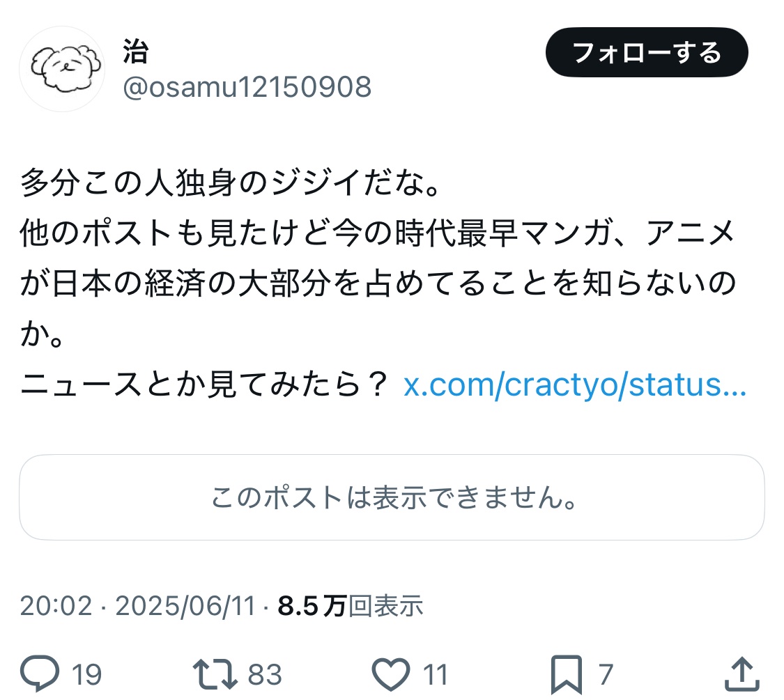View analytics via 8.5万回表示 count
This screenshot has width=784, height=700.
[350, 606]
